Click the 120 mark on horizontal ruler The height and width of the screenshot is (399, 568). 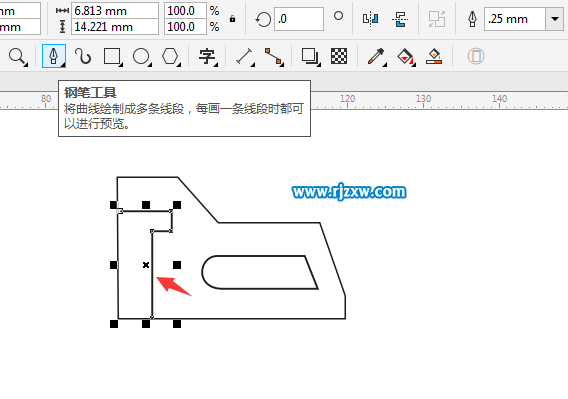point(347,99)
